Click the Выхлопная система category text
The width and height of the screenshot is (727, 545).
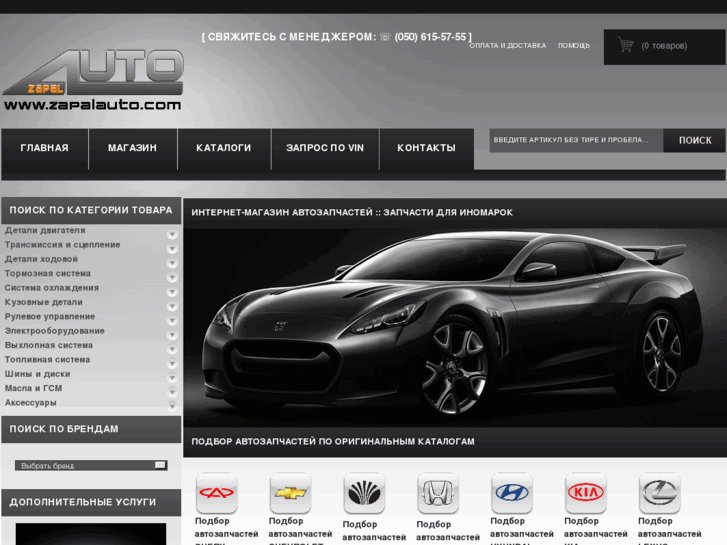pyautogui.click(x=49, y=346)
